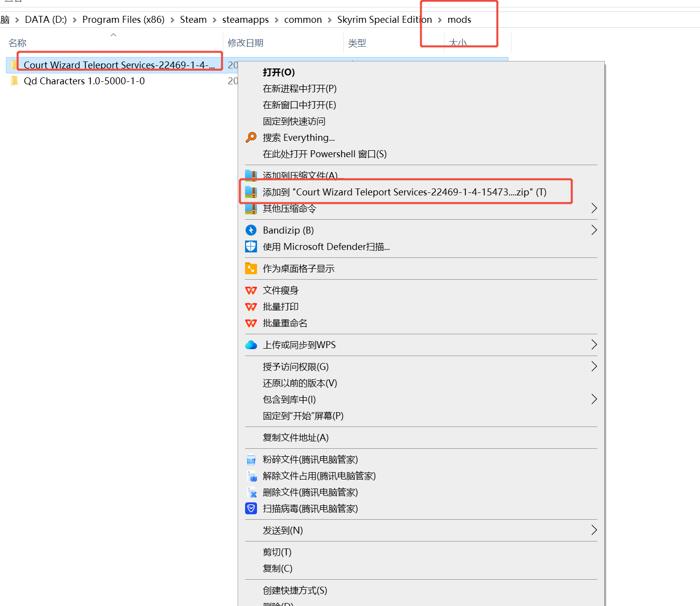This screenshot has height=606, width=700.
Task: Click the Tencent shred file icon
Action: (x=251, y=459)
